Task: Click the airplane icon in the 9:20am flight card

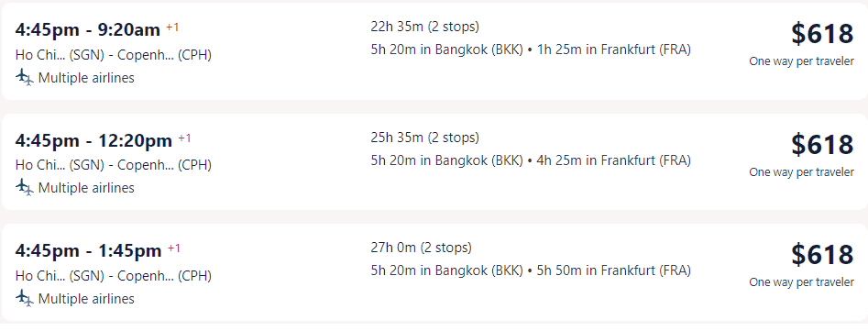Action: (25, 78)
